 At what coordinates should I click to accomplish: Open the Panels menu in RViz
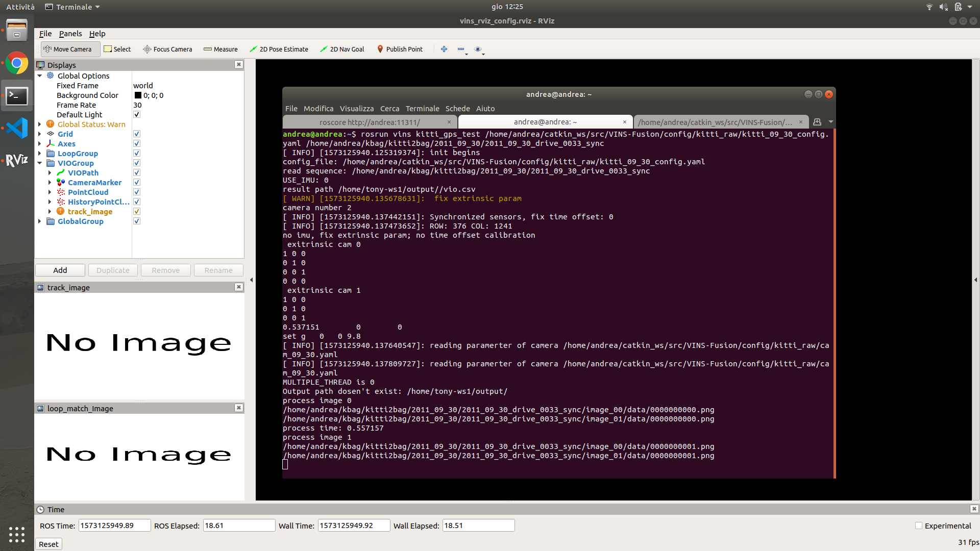70,34
